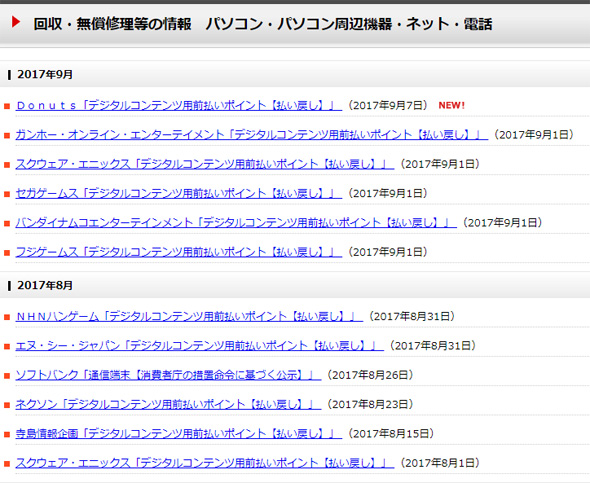Click the orange bullet before the Nexon entry

coord(7,406)
